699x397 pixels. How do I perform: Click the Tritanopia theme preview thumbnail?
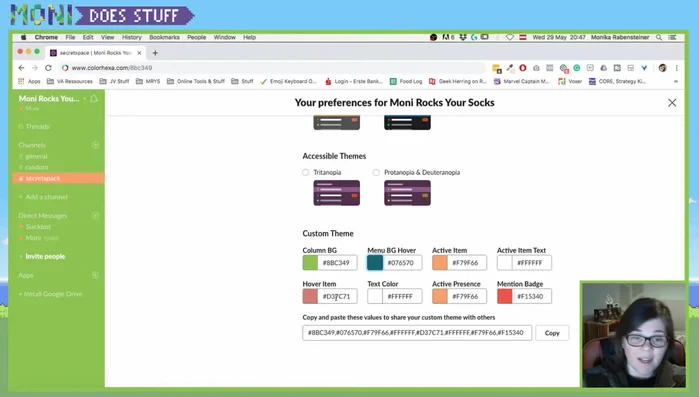[337, 193]
